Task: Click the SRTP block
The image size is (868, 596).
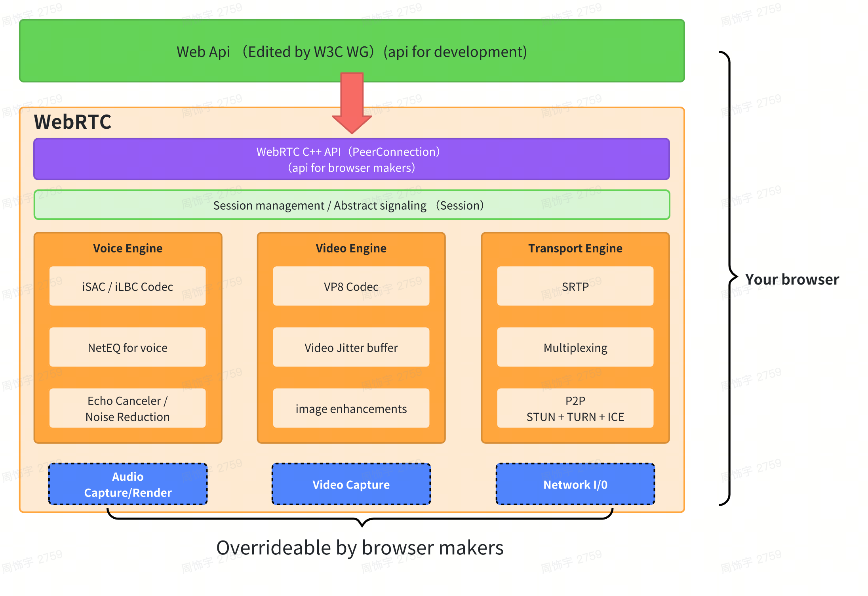Action: 575,286
